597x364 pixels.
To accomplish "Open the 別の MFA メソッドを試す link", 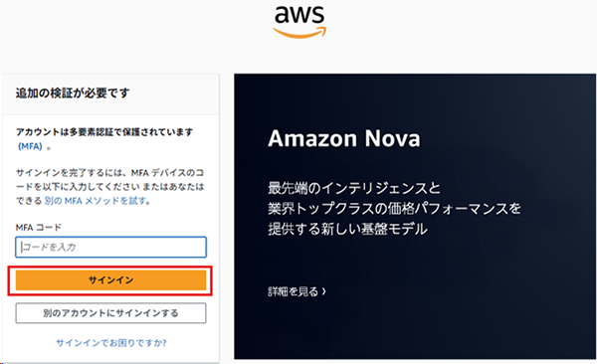I will click(96, 201).
